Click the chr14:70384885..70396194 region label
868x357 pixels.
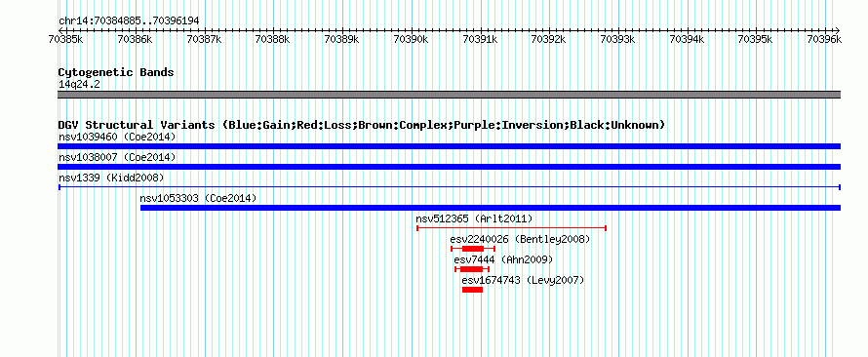129,21
